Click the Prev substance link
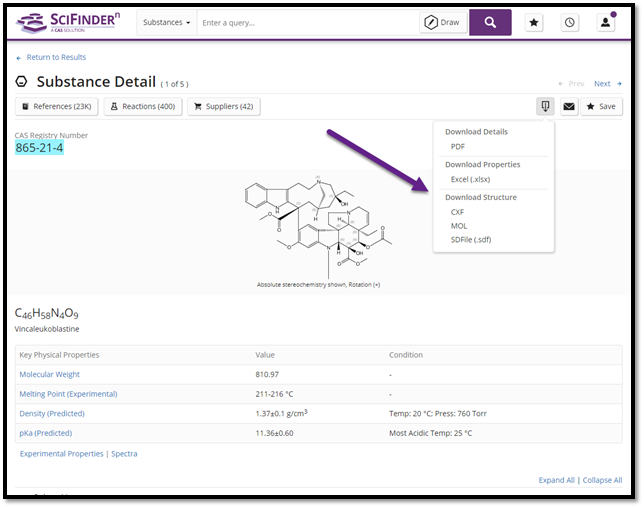Viewport: 644px width, 508px height. 571,84
